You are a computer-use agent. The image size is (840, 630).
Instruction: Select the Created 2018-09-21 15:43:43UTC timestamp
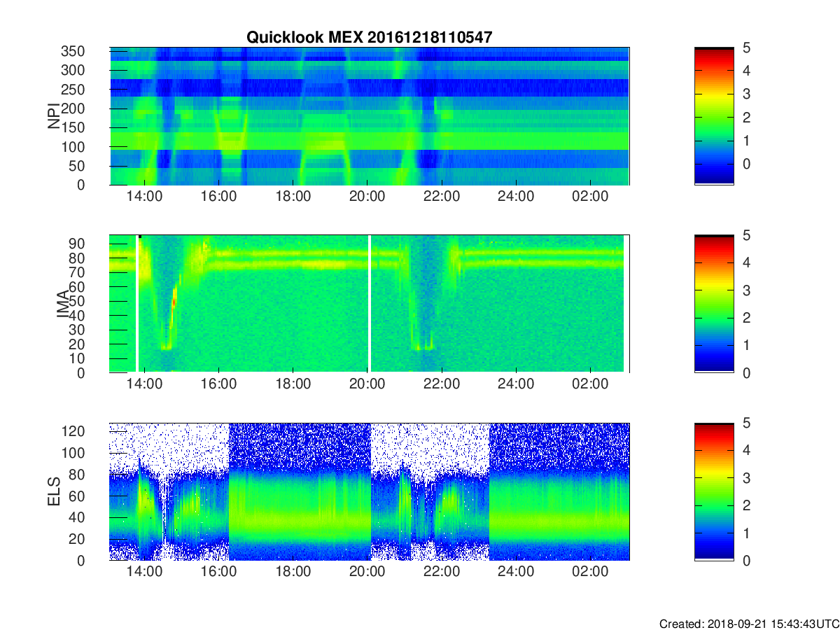[749, 623]
